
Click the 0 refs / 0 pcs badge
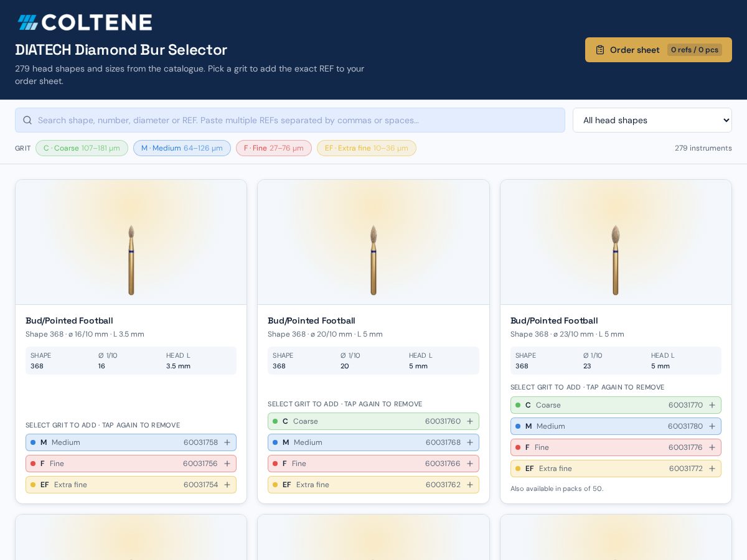(x=695, y=50)
